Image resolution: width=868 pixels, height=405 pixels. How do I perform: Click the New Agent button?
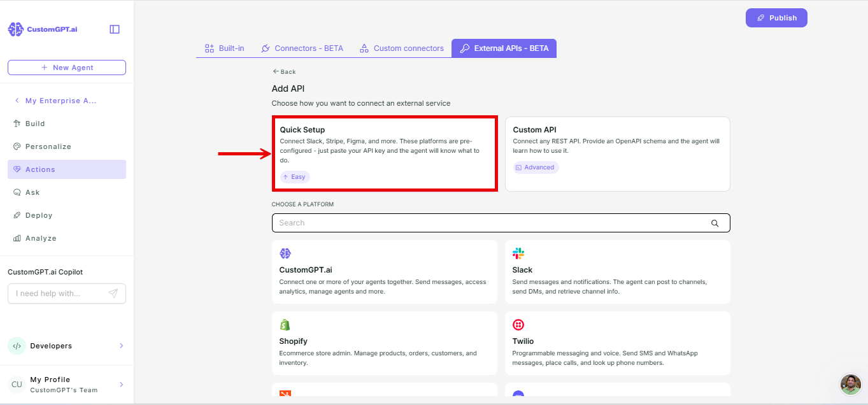point(67,67)
